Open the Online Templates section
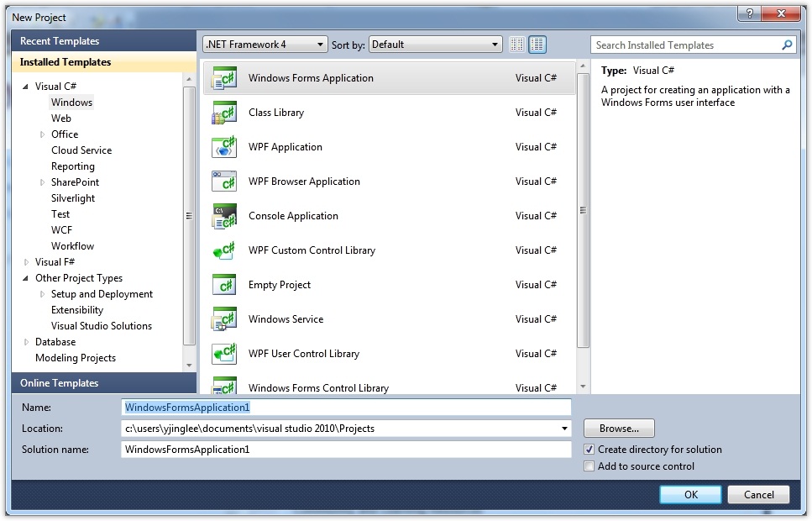 104,383
